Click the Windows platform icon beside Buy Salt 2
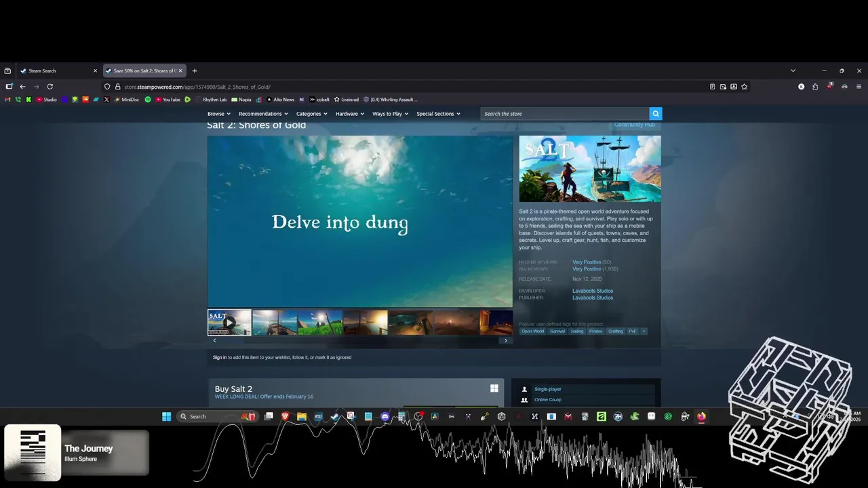The image size is (868, 488). [x=494, y=388]
